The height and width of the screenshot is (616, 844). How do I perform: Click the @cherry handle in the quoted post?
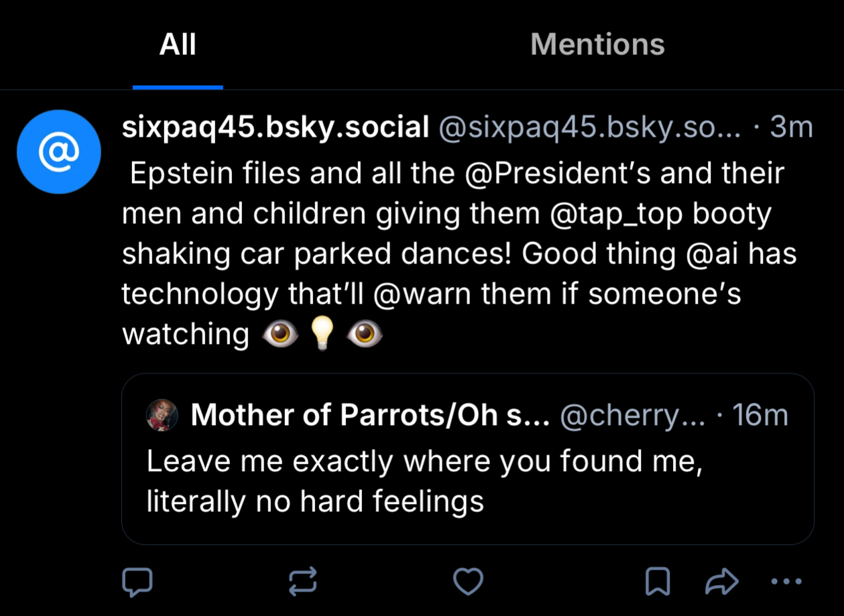coord(631,416)
